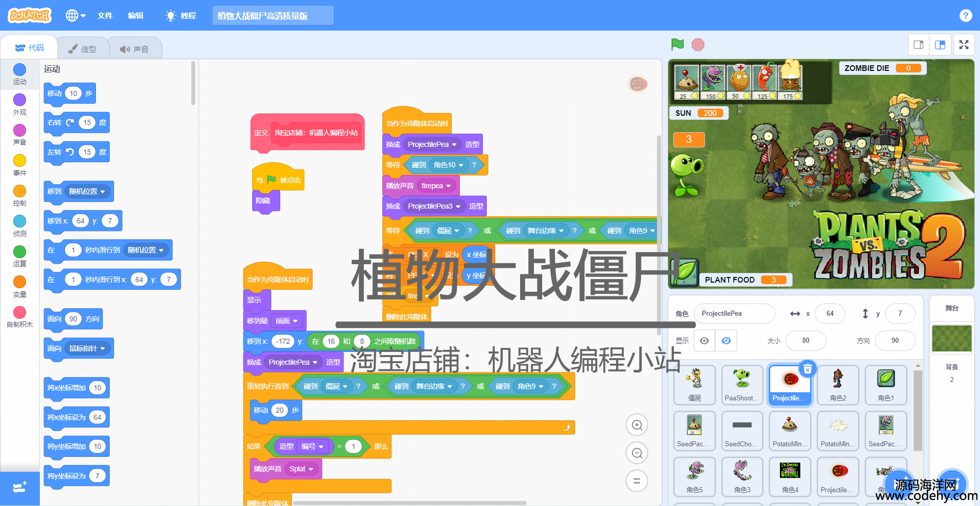This screenshot has width=980, height=506.
Task: Open the 文件 menu
Action: [105, 16]
